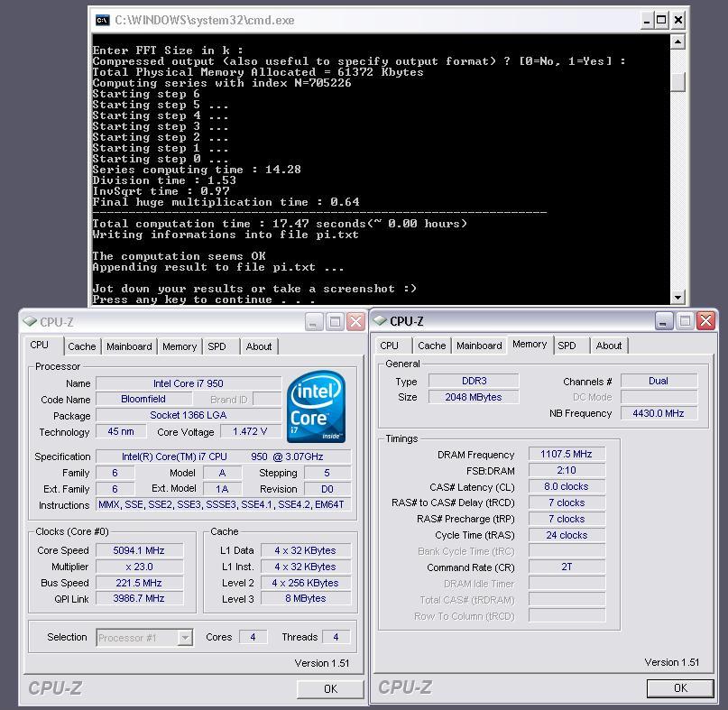Click the Multiplier value x 23.0
The width and height of the screenshot is (728, 710).
coord(139,567)
